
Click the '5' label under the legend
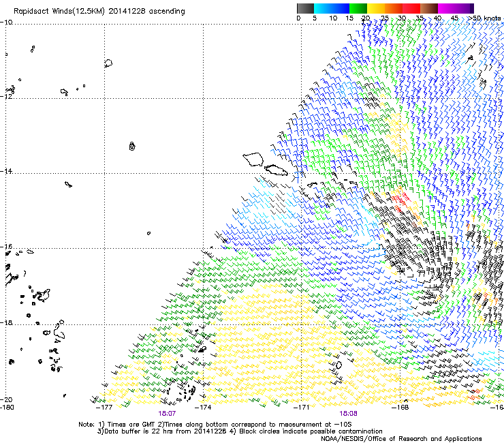click(315, 18)
